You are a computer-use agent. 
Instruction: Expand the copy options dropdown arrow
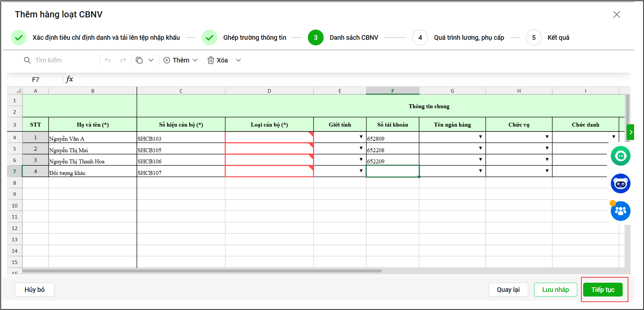pos(151,60)
